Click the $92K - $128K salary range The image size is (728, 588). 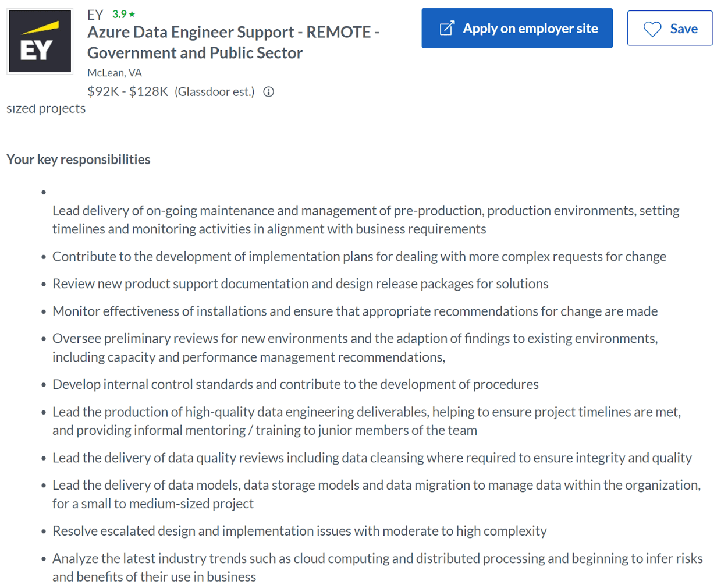coord(127,91)
